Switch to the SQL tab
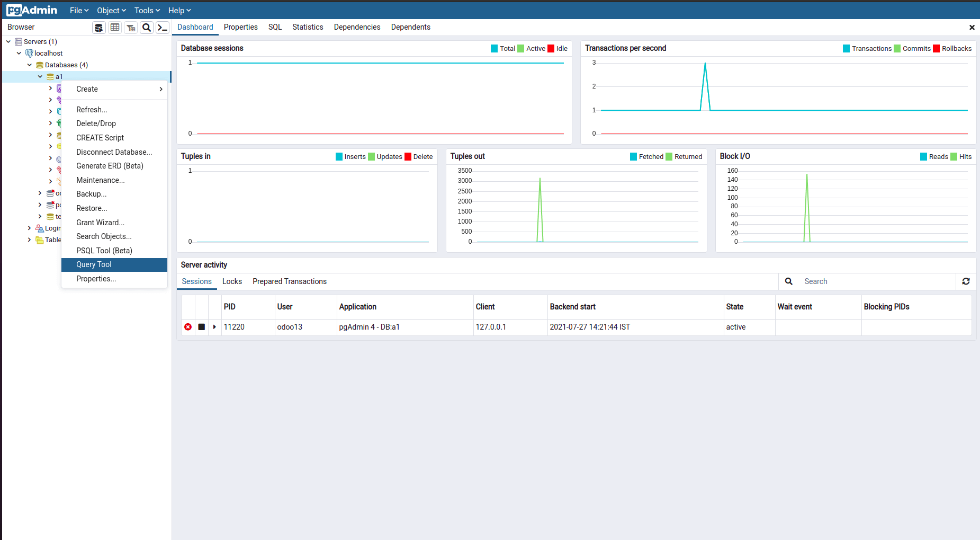 click(x=275, y=27)
